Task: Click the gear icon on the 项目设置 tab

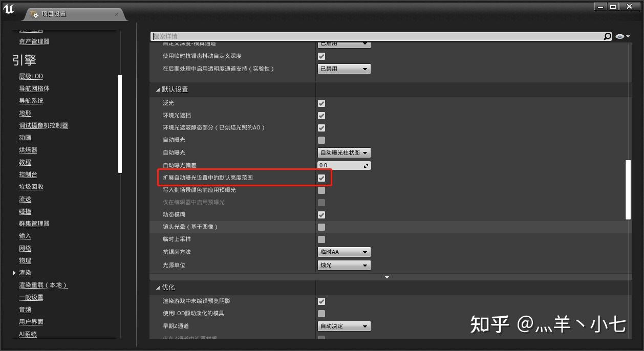Action: 35,14
